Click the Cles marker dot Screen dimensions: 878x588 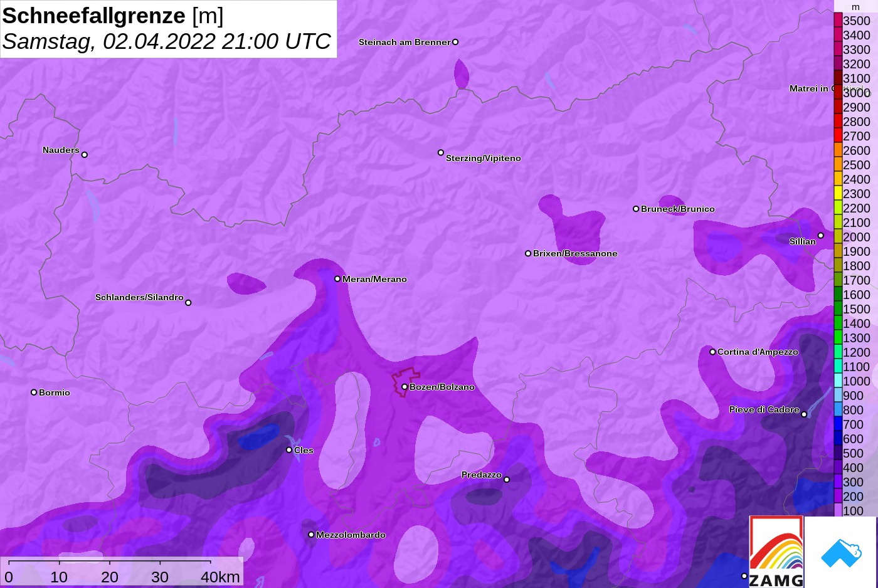pyautogui.click(x=289, y=450)
